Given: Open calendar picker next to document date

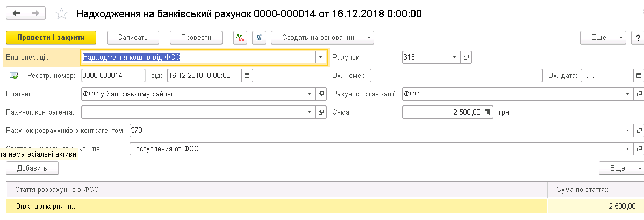Looking at the screenshot, I should click(x=247, y=75).
